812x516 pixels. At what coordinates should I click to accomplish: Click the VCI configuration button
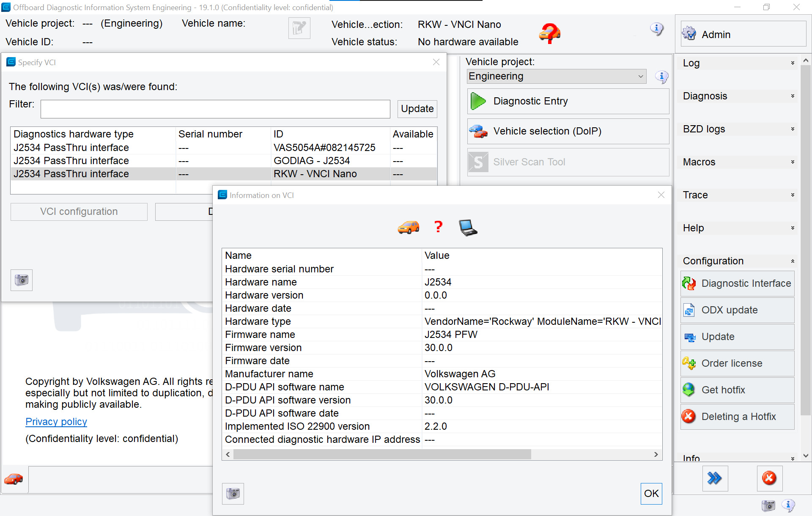coord(79,211)
